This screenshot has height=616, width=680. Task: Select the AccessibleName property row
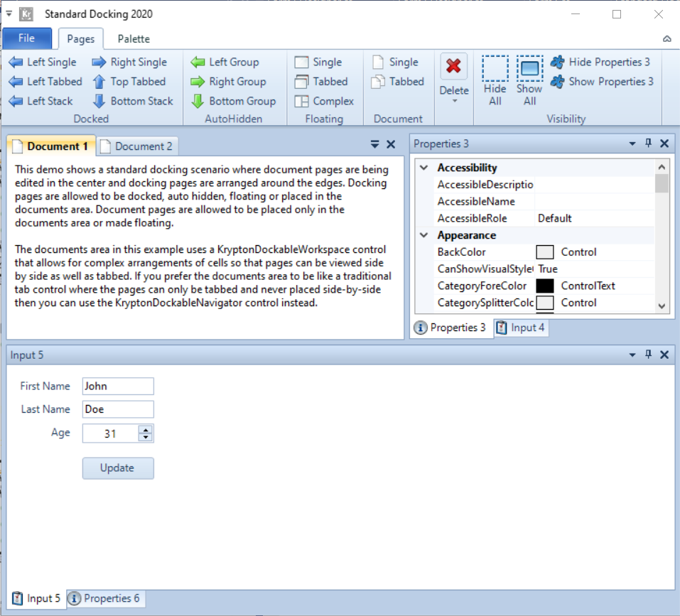[x=545, y=202]
